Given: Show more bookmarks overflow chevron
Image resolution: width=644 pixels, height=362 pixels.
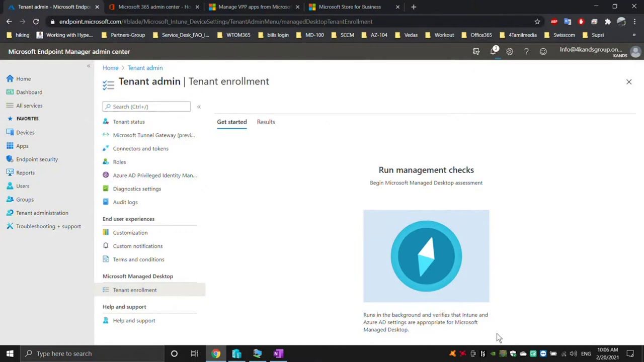Looking at the screenshot, I should point(634,35).
